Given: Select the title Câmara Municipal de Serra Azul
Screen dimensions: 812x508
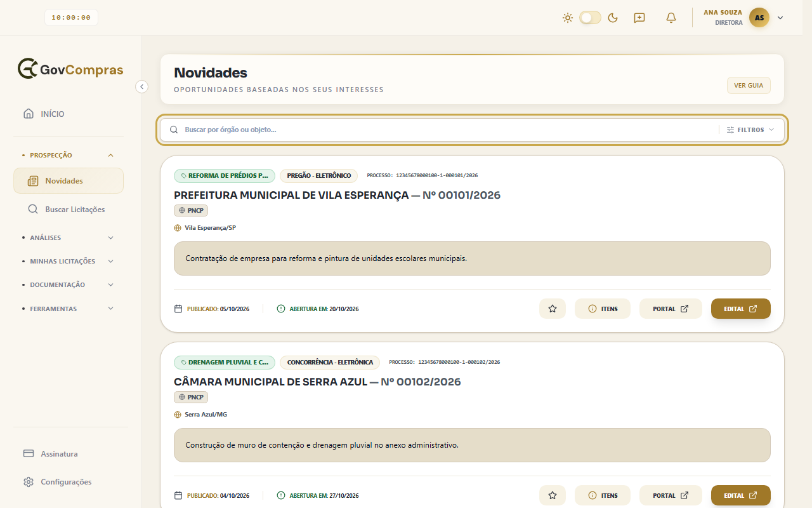Looking at the screenshot, I should 270,382.
